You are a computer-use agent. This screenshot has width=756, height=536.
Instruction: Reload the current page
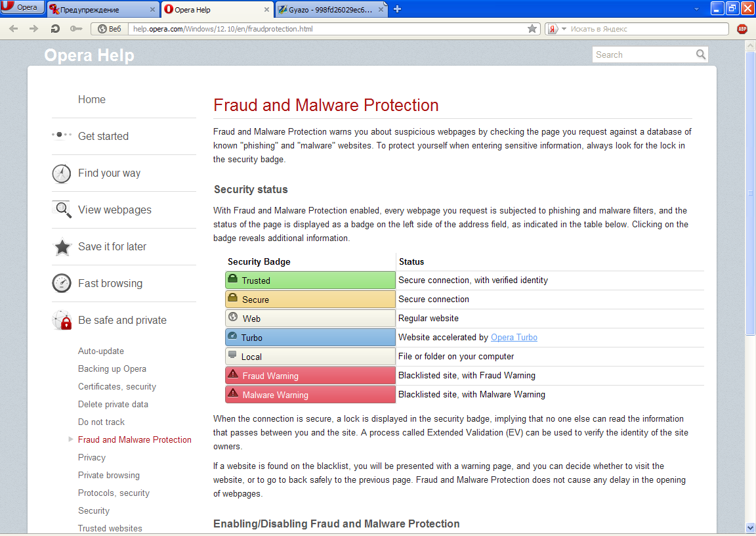coord(55,29)
